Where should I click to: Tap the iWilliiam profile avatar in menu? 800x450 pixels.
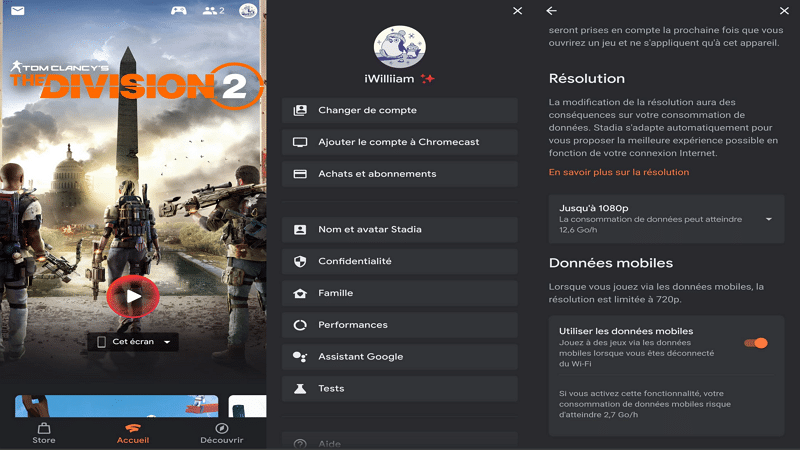pos(399,47)
